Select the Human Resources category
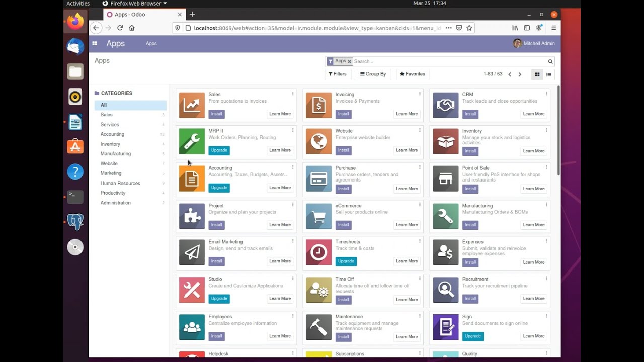 click(x=130, y=183)
